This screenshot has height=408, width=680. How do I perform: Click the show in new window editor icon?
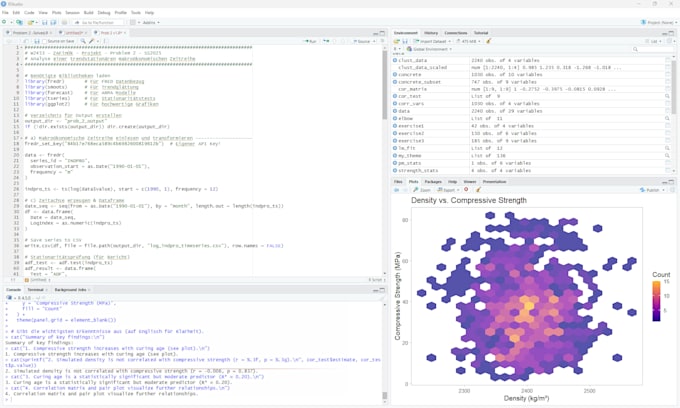(26, 41)
